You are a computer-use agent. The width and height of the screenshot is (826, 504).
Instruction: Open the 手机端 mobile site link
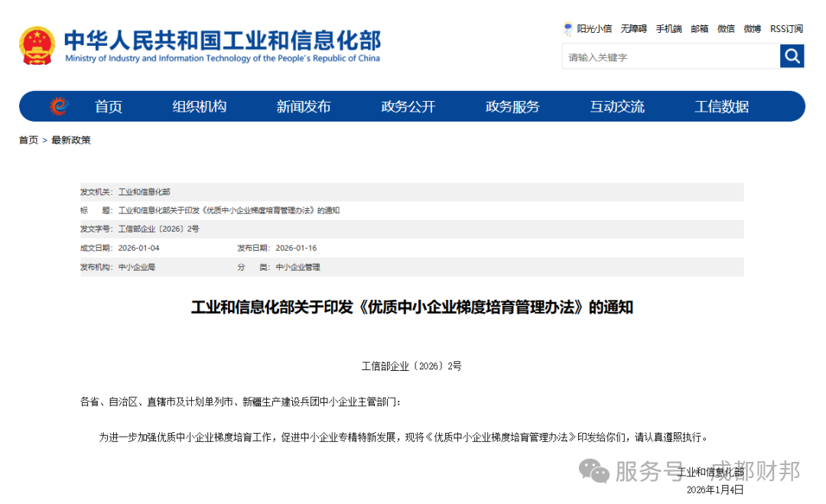click(x=668, y=28)
